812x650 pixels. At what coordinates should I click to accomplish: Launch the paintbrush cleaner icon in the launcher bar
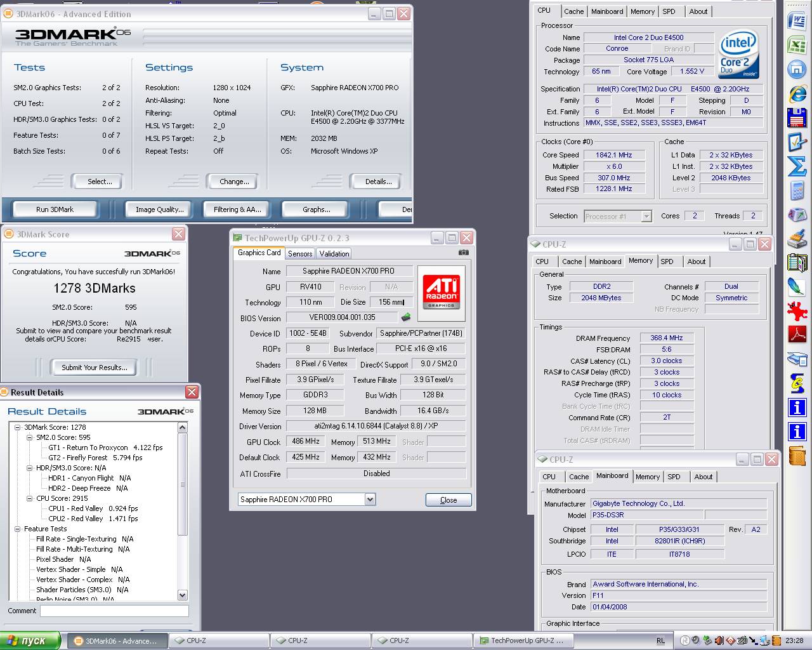(797, 239)
